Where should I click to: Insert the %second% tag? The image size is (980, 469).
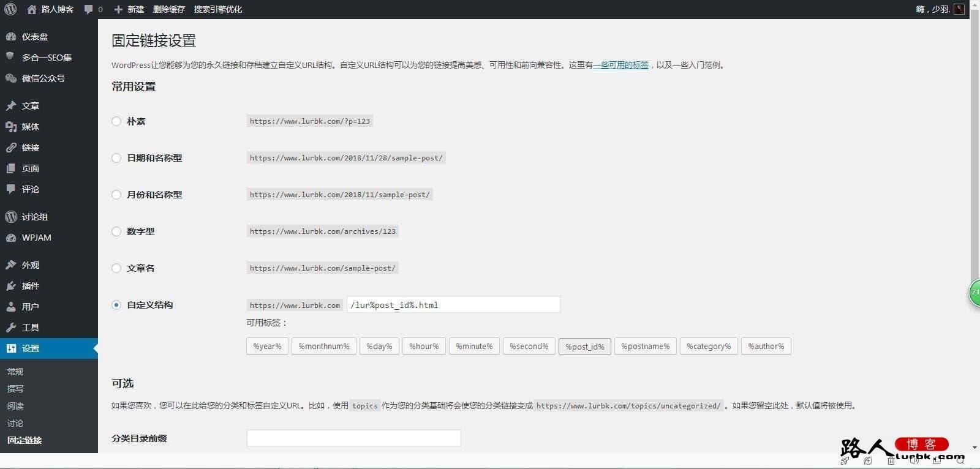point(529,347)
